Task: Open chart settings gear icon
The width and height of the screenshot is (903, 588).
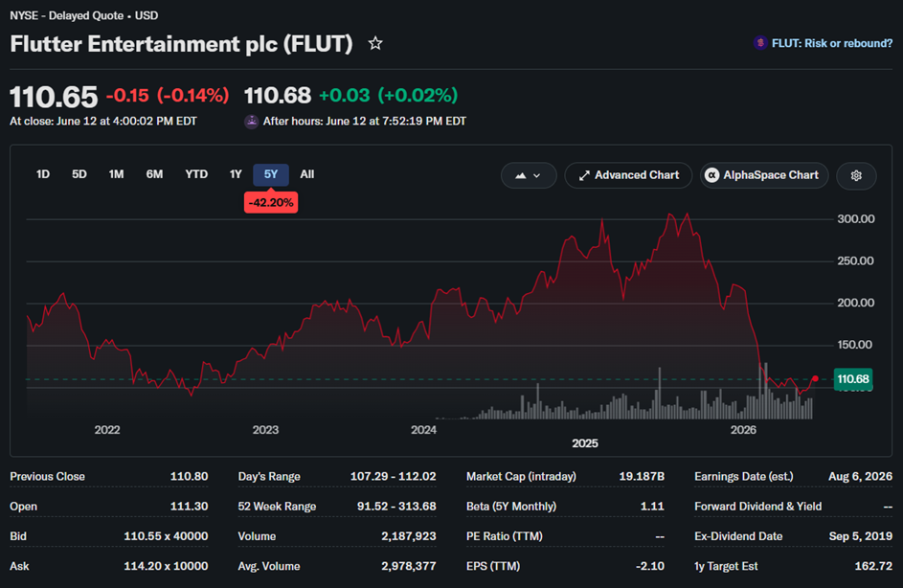Action: 856,175
